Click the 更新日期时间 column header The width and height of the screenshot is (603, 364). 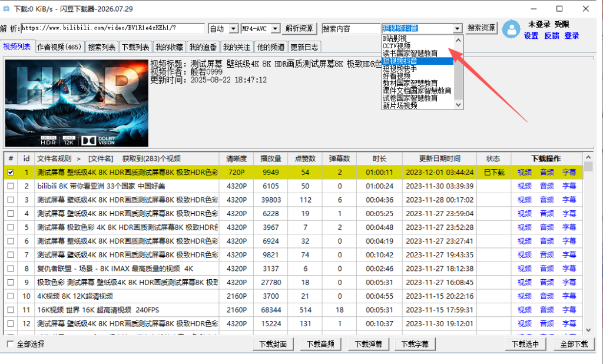(439, 158)
